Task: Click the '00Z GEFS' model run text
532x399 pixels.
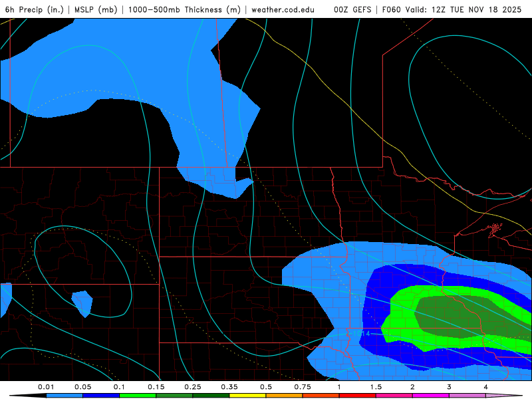Action: [x=352, y=9]
